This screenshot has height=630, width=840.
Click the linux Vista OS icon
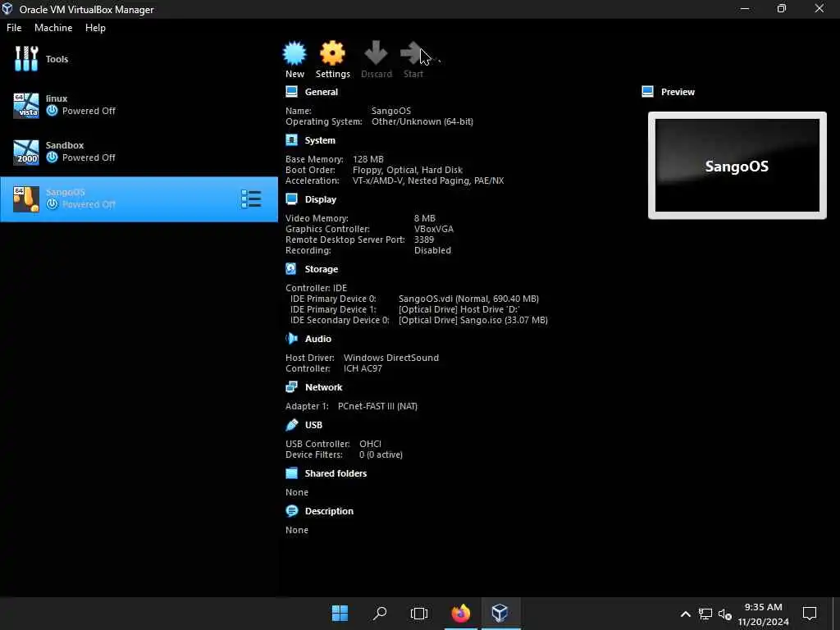(x=26, y=106)
